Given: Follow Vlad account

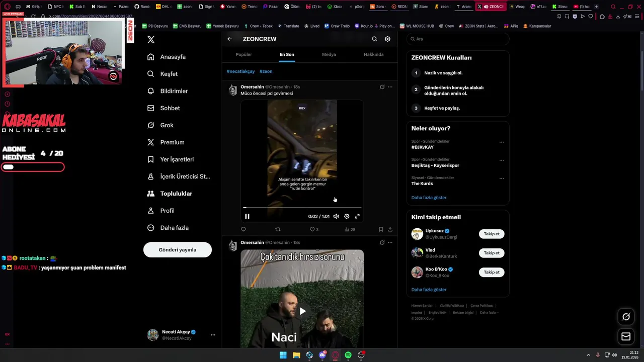Looking at the screenshot, I should (492, 253).
